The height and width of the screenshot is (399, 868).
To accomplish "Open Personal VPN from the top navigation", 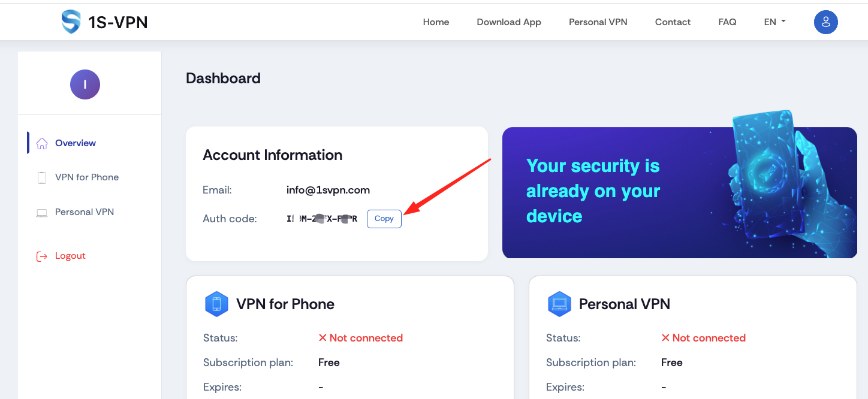I will coord(598,22).
